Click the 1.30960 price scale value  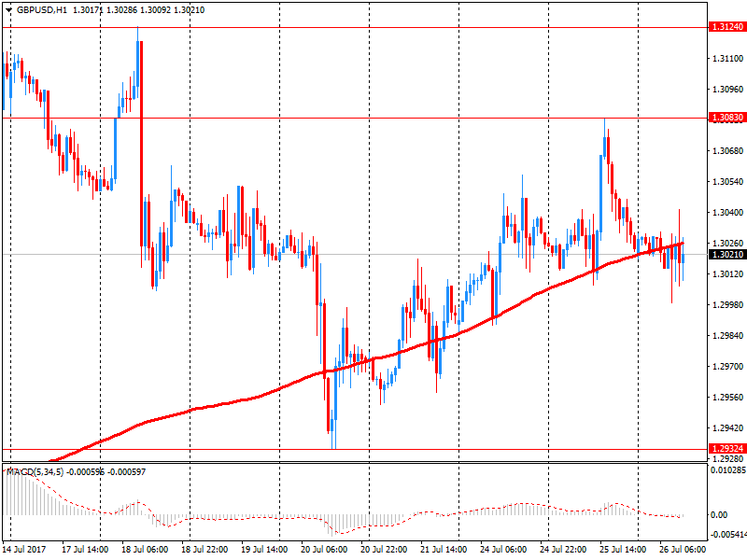click(x=728, y=89)
